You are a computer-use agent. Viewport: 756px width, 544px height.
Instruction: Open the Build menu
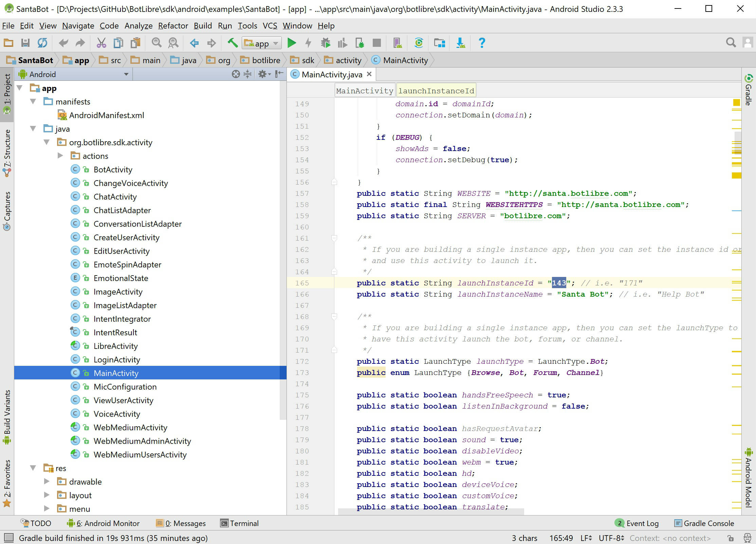tap(203, 26)
